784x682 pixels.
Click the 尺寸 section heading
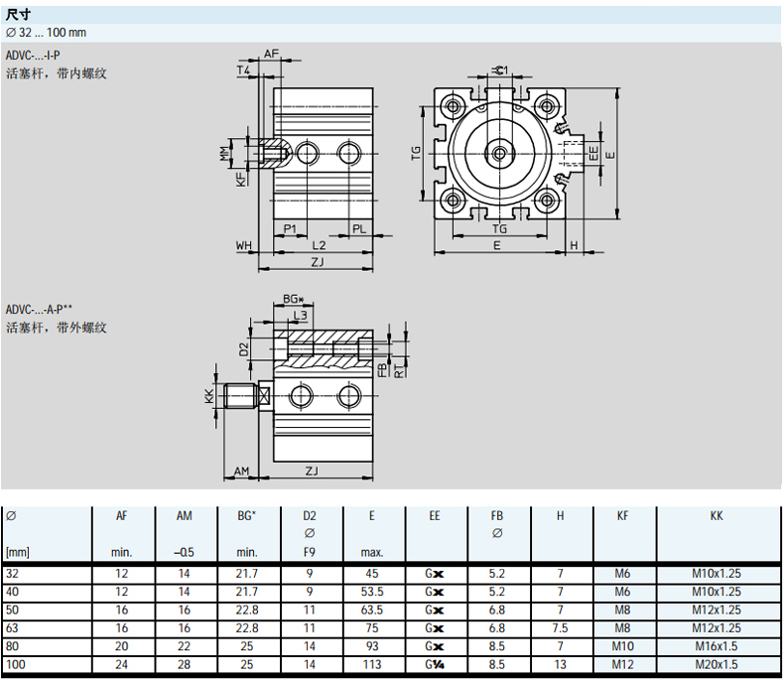click(20, 15)
